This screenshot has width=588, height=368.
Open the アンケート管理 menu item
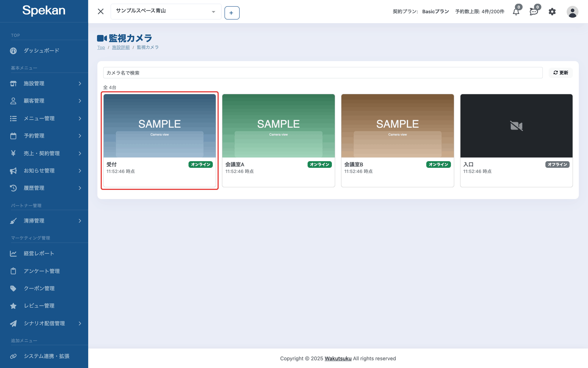click(x=44, y=271)
